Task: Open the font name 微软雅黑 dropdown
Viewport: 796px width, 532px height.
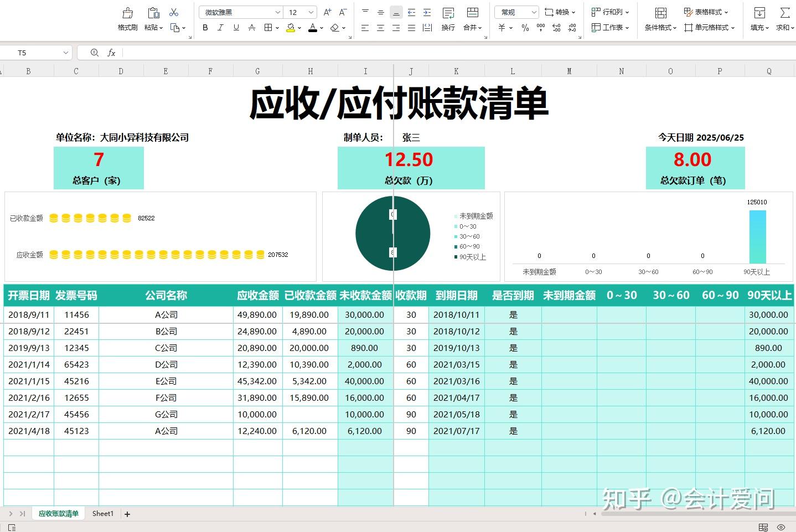Action: (x=278, y=12)
